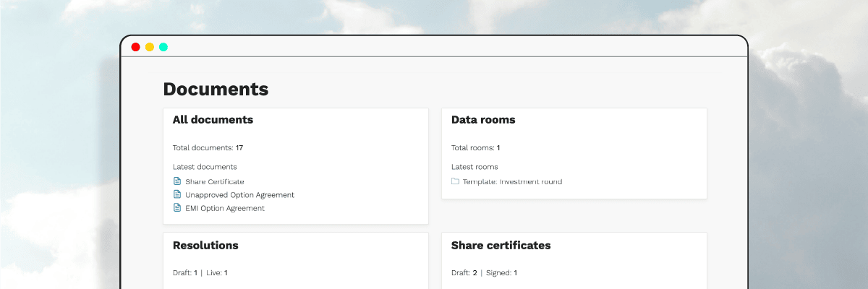Open the Resolutions card heading
The height and width of the screenshot is (289, 868).
(205, 246)
